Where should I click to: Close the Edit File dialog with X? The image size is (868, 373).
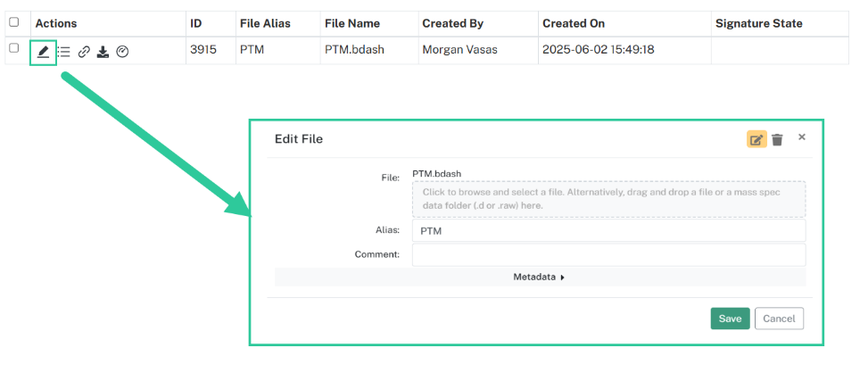[x=802, y=137]
